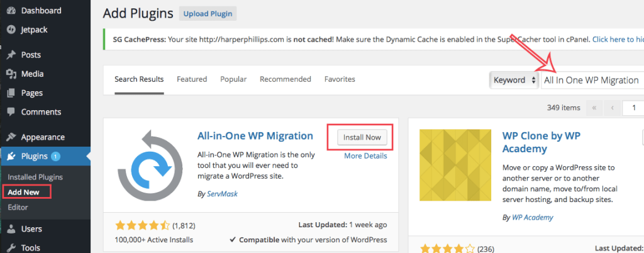Click the Pages icon in sidebar
The height and width of the screenshot is (253, 644).
coord(11,93)
